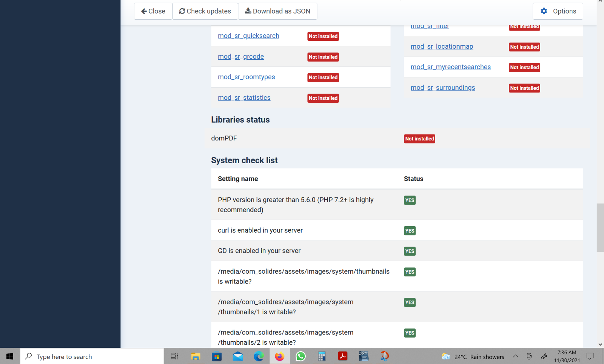Open Adobe Acrobat Reader in taskbar

tap(342, 356)
